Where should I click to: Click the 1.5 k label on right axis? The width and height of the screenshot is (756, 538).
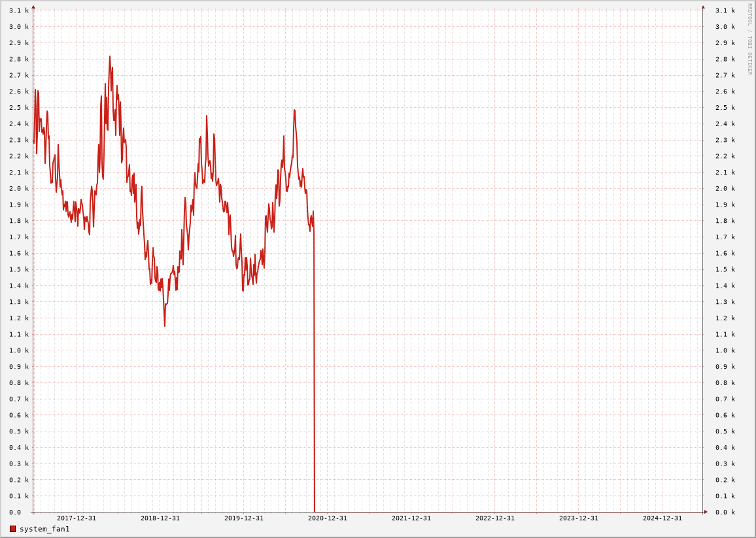click(x=725, y=269)
